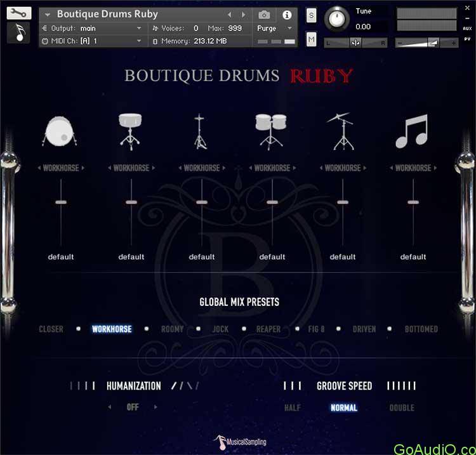Click previous mix arrow for snare
Screen dimensions: 476x455
point(109,168)
